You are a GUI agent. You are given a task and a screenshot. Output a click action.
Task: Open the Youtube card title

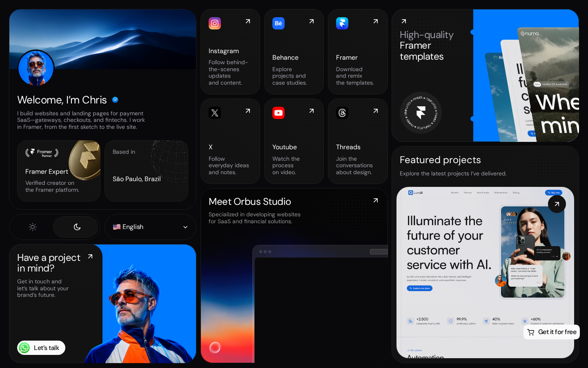(x=285, y=147)
